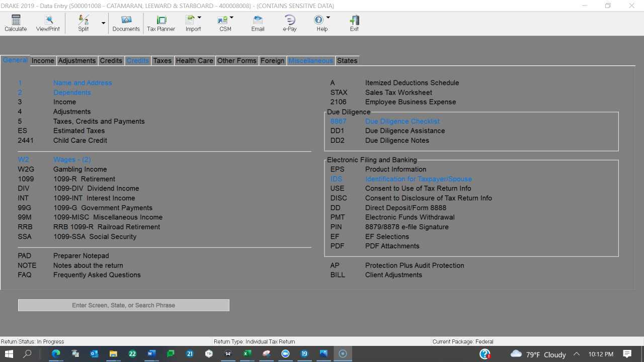The width and height of the screenshot is (644, 362).
Task: Open Excel from the Windows taskbar
Action: [x=247, y=354]
